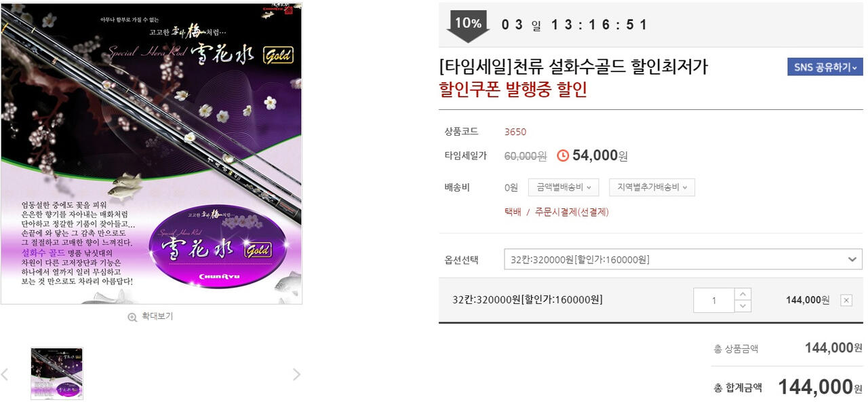The width and height of the screenshot is (868, 412).
Task: Show next thumbnail with right arrow
Action: click(x=296, y=374)
